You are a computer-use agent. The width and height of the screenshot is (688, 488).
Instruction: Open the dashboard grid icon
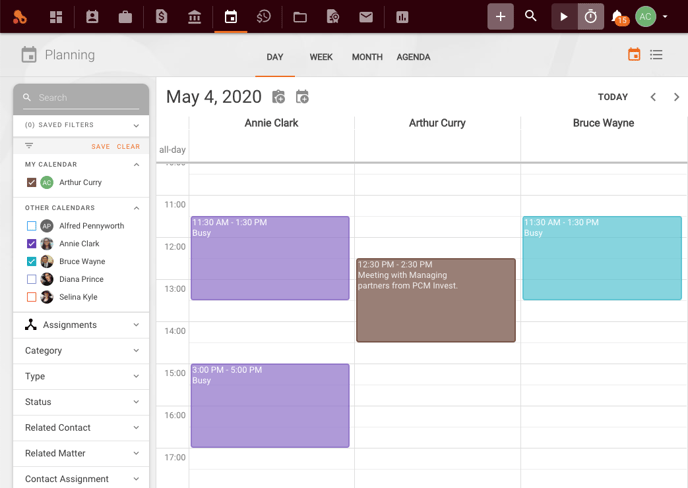[56, 17]
